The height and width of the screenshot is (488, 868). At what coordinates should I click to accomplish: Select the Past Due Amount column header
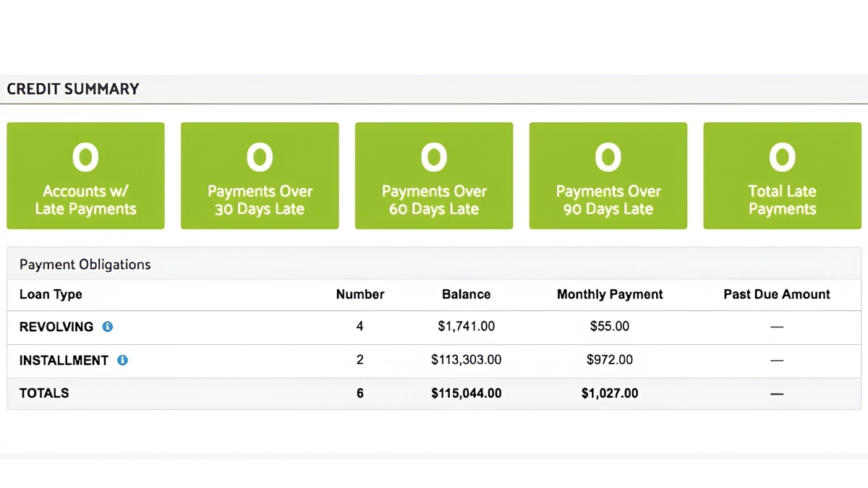click(x=777, y=294)
